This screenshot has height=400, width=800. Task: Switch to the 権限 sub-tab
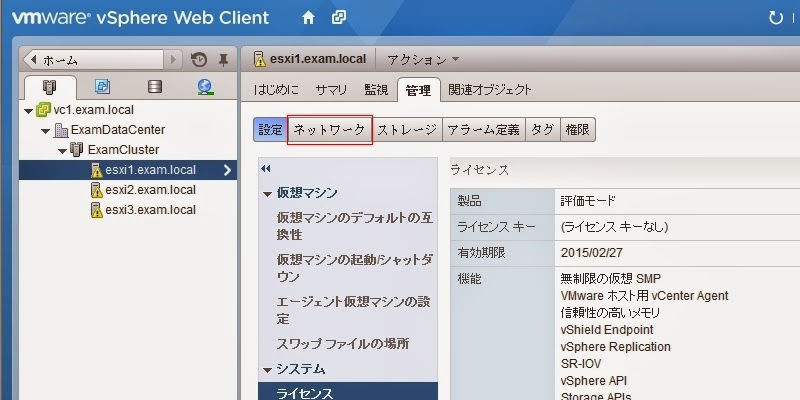pyautogui.click(x=578, y=130)
